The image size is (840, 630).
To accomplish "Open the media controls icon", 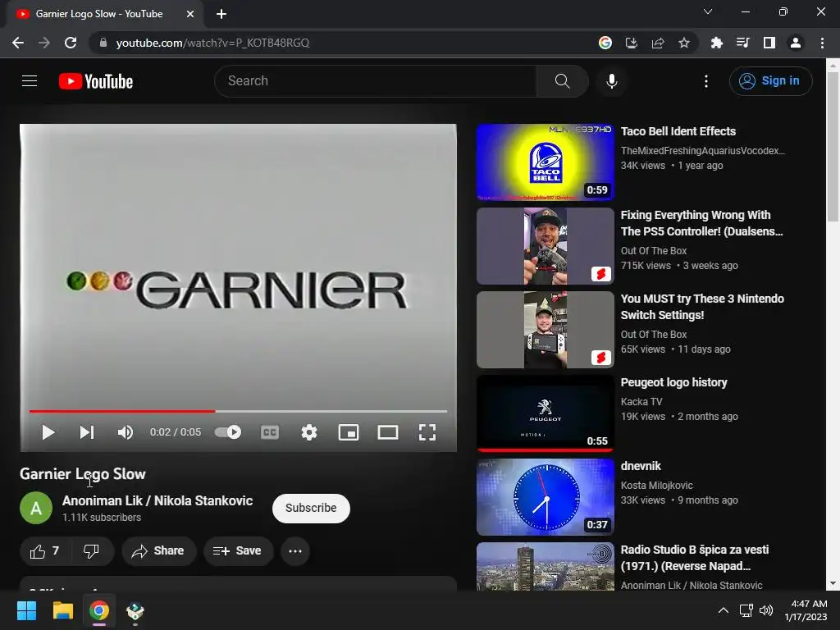I will point(742,43).
